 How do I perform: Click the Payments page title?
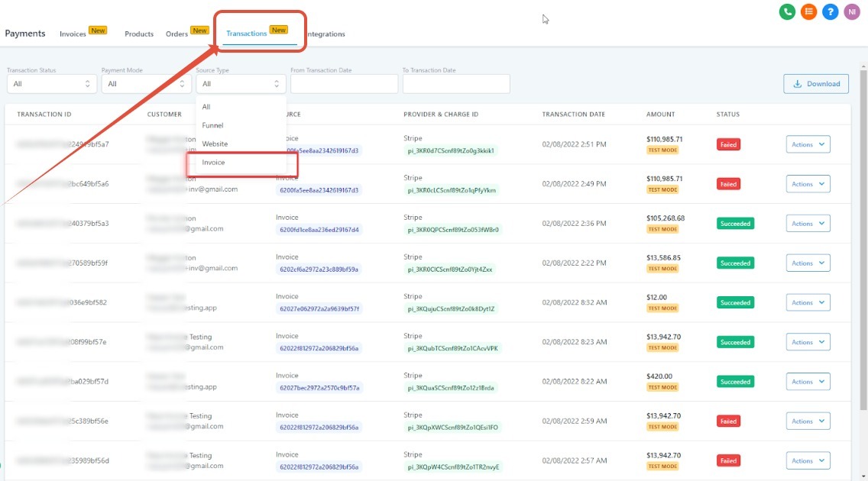pyautogui.click(x=25, y=33)
